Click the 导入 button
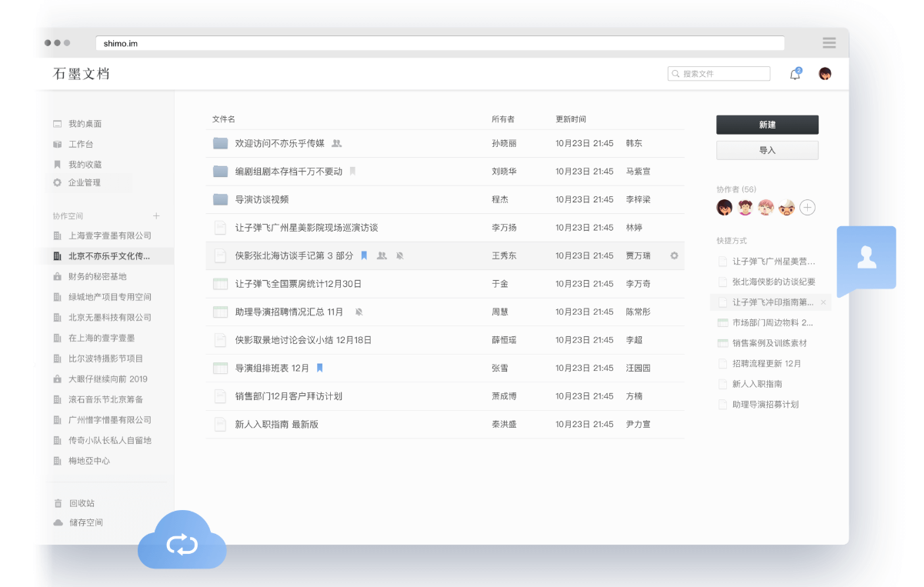924x587 pixels. (767, 150)
